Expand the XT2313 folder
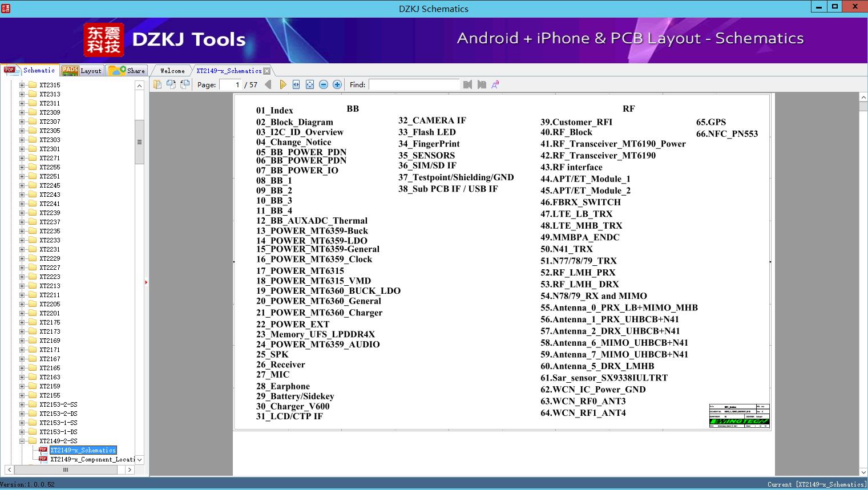The height and width of the screenshot is (490, 868). (22, 94)
